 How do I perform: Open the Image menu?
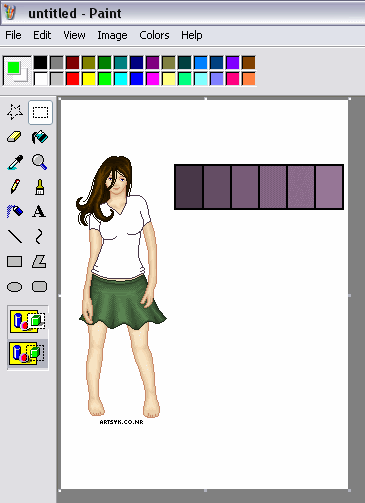pyautogui.click(x=112, y=35)
